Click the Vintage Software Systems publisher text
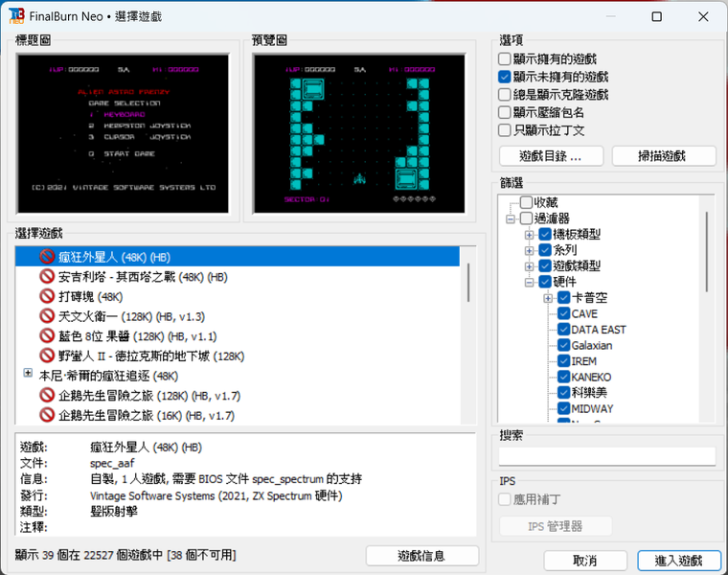Viewport: 728px width, 575px height. pos(152,495)
